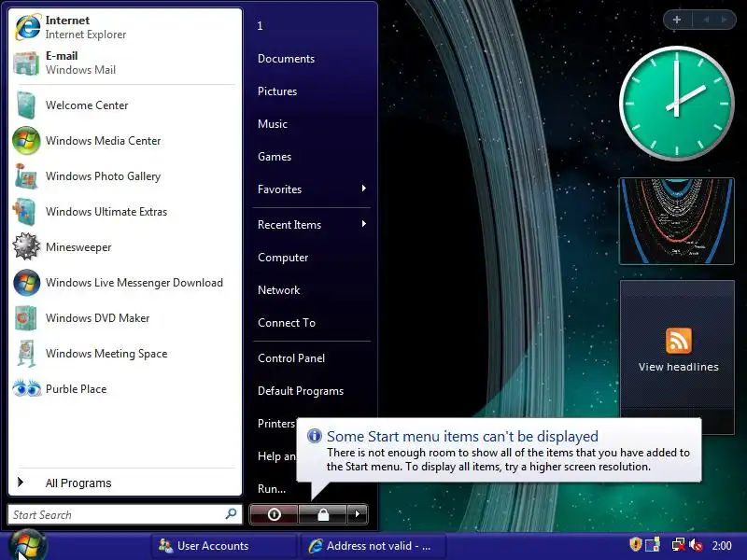Open the Pictures folder

(276, 91)
